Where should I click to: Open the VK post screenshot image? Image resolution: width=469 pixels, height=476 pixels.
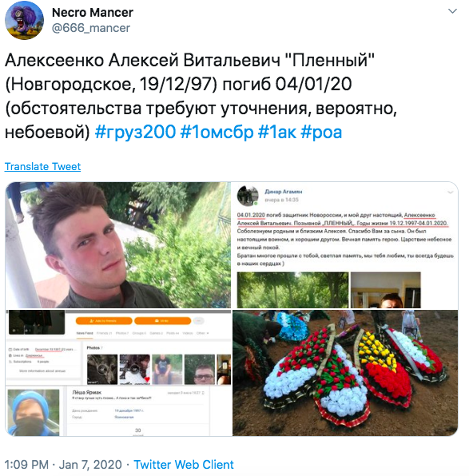[x=345, y=245]
